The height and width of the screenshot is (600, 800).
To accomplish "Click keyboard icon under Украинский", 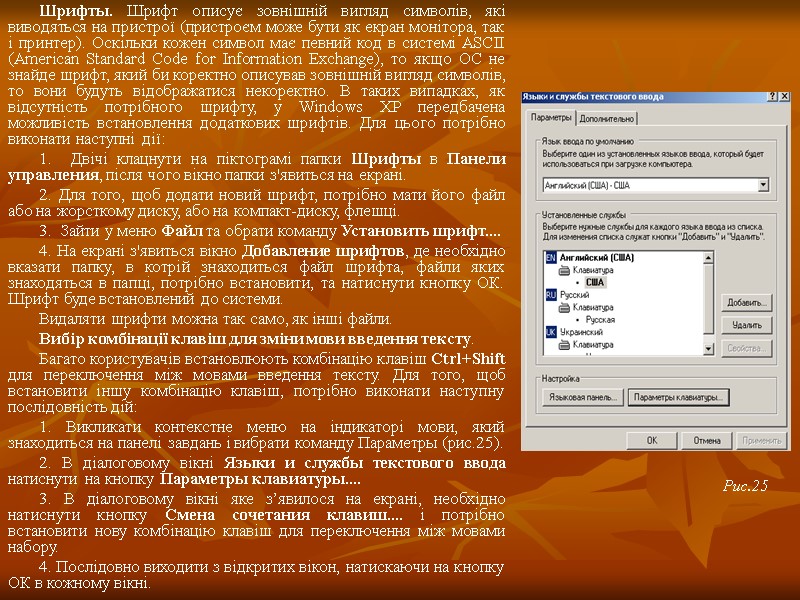I will point(564,345).
